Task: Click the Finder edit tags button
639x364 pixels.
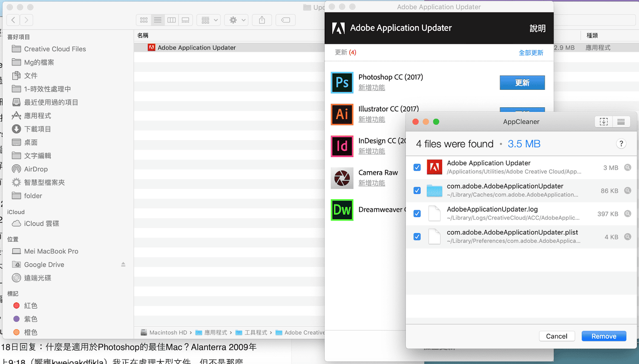Action: coord(286,20)
